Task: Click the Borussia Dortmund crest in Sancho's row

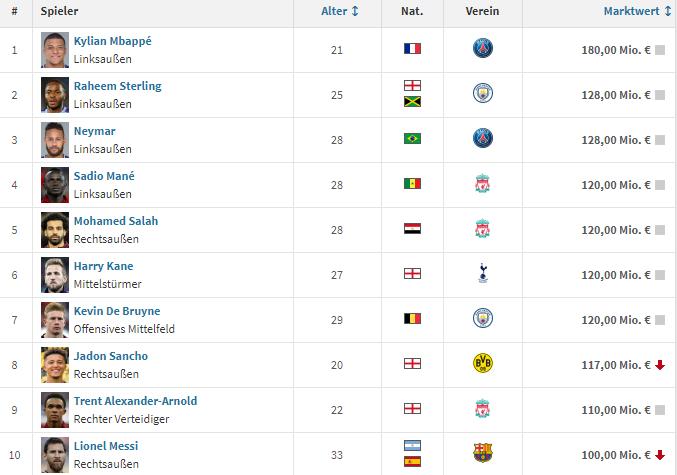Action: pos(483,364)
